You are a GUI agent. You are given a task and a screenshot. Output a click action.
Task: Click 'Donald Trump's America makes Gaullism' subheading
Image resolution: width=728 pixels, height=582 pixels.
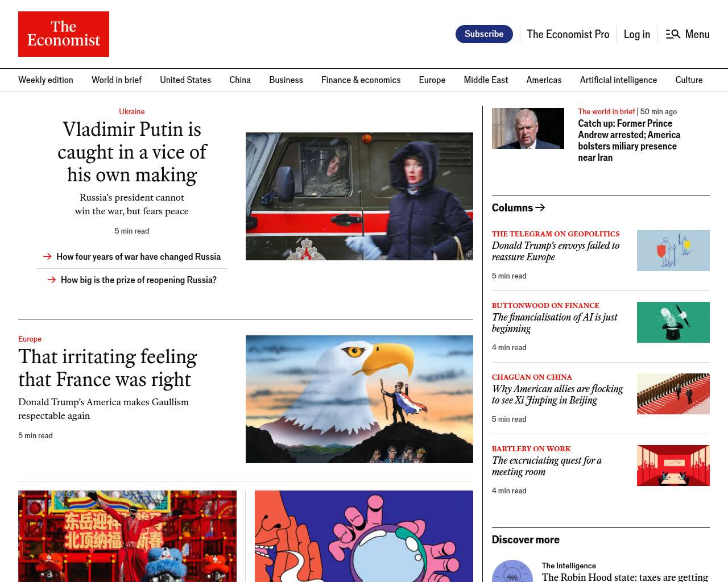point(104,409)
